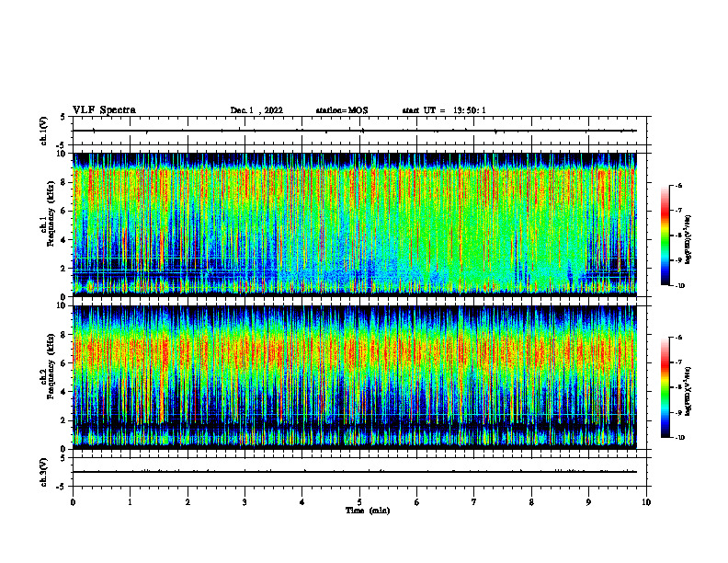Click the "-6" value on ch.1 color bar
Image resolution: width=728 pixels, height=563 pixels.
pos(679,185)
